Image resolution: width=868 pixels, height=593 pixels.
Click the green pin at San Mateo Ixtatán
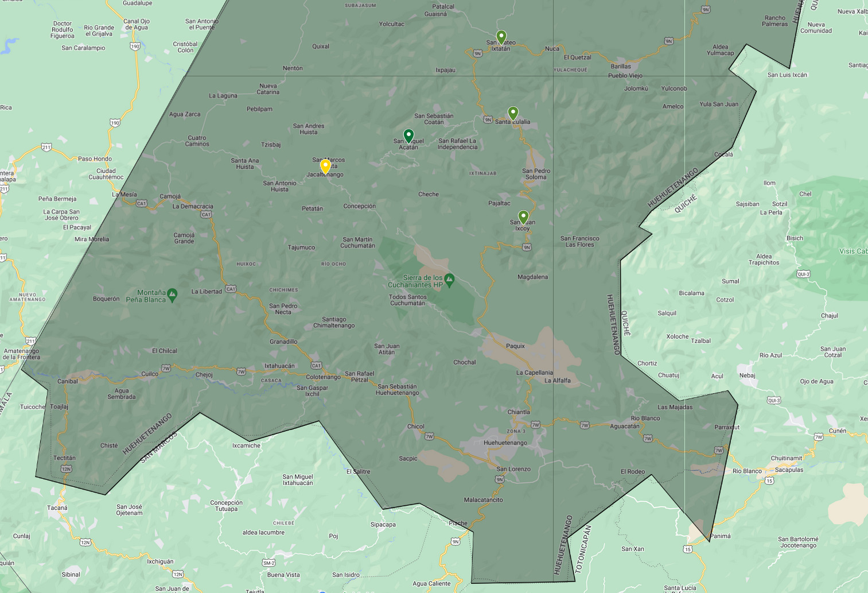[x=501, y=37]
